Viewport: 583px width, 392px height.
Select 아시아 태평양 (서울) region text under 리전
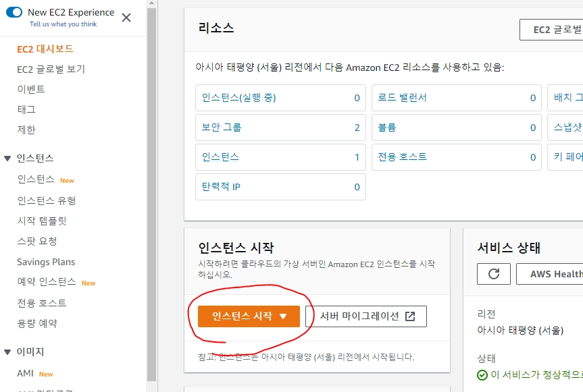click(x=520, y=330)
